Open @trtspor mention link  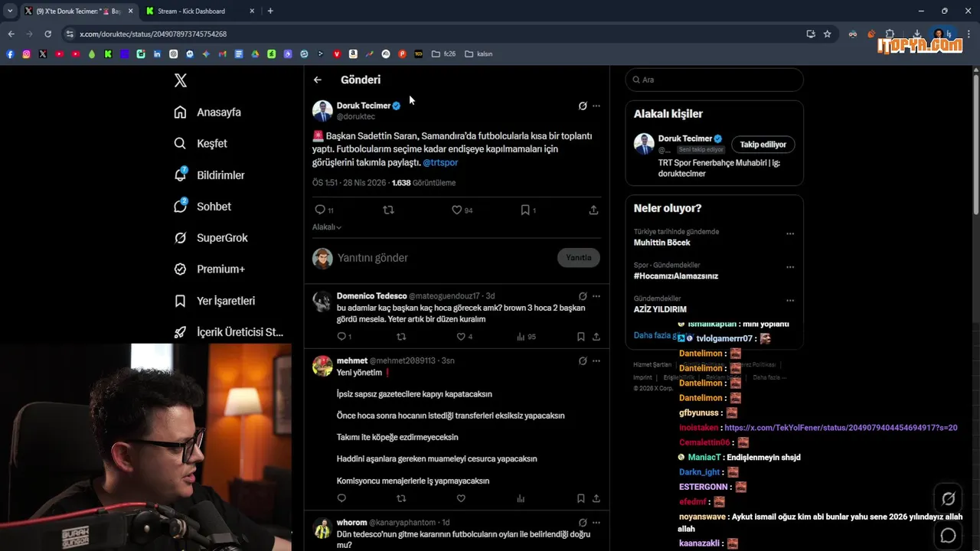440,162
